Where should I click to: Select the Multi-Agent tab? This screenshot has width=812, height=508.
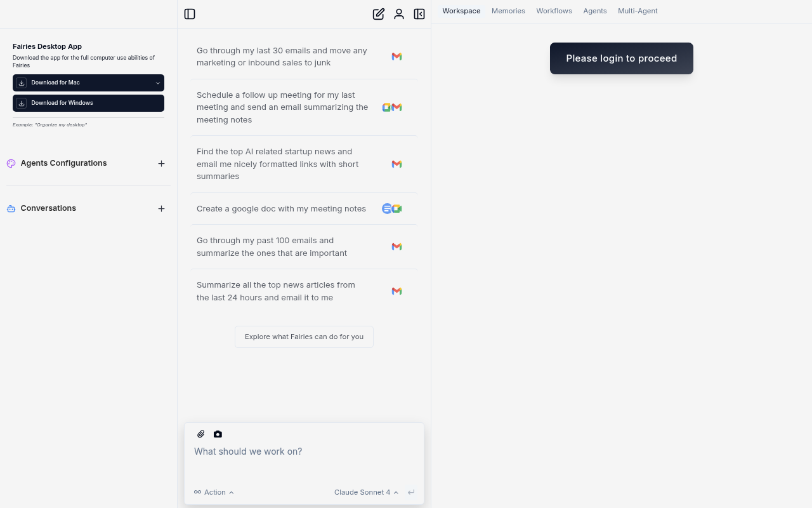(x=638, y=11)
